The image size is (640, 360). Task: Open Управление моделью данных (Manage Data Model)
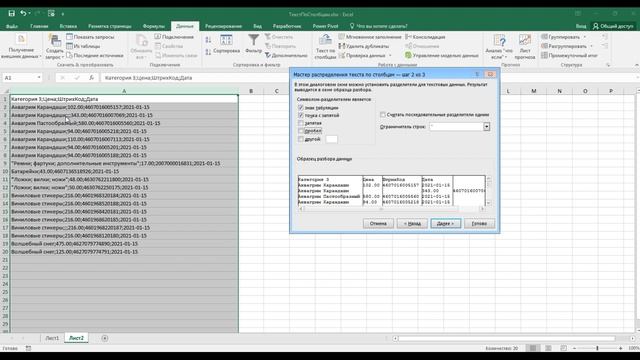(441, 55)
